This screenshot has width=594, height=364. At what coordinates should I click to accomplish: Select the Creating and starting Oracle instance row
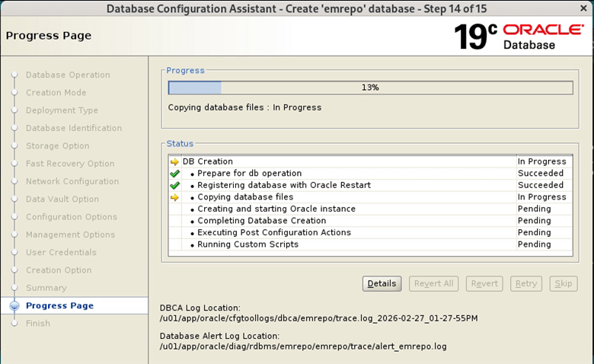pyautogui.click(x=276, y=209)
